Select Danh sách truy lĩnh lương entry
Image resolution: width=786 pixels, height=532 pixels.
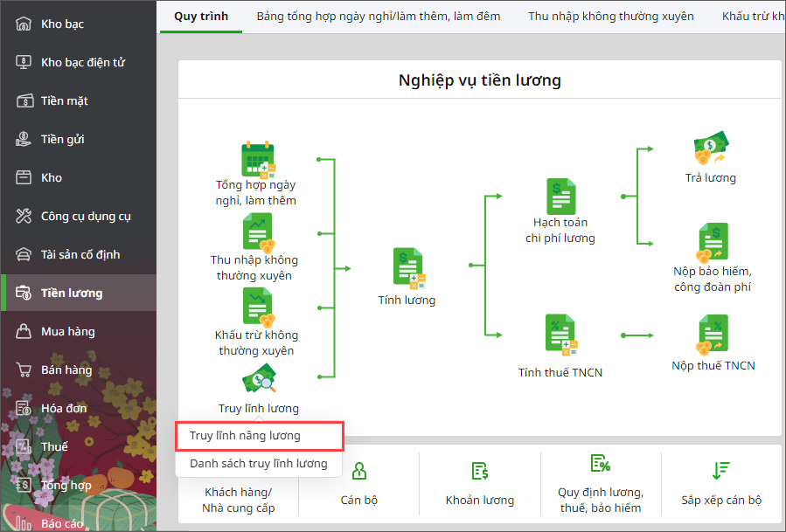pos(259,464)
